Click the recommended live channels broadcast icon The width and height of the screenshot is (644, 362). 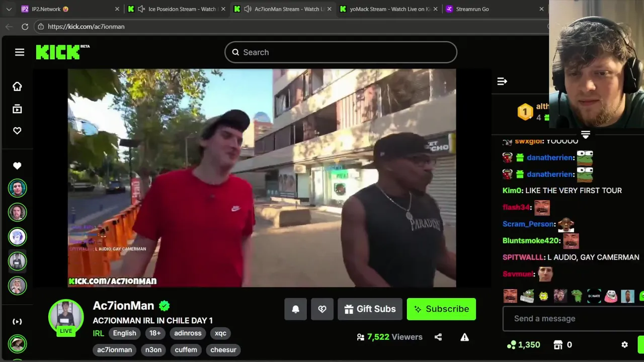click(x=17, y=321)
